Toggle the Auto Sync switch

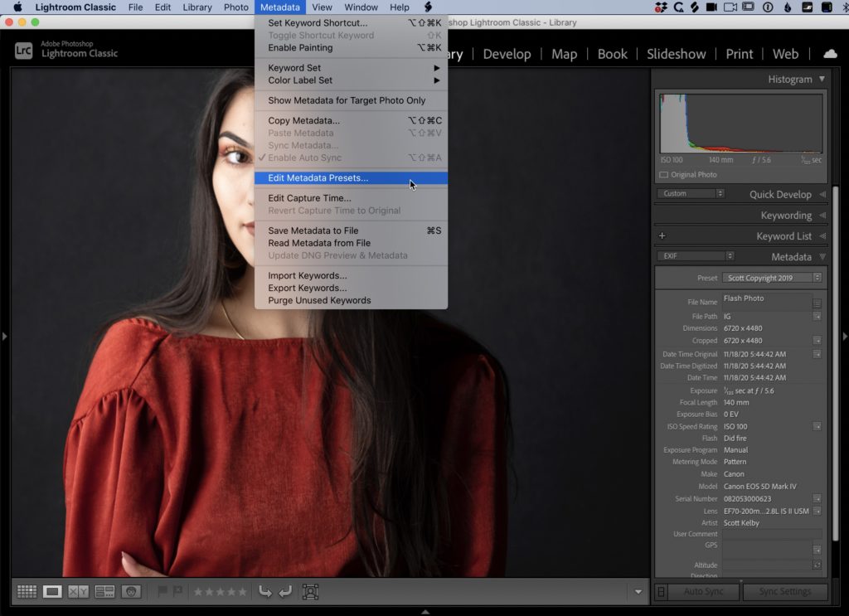pos(661,591)
